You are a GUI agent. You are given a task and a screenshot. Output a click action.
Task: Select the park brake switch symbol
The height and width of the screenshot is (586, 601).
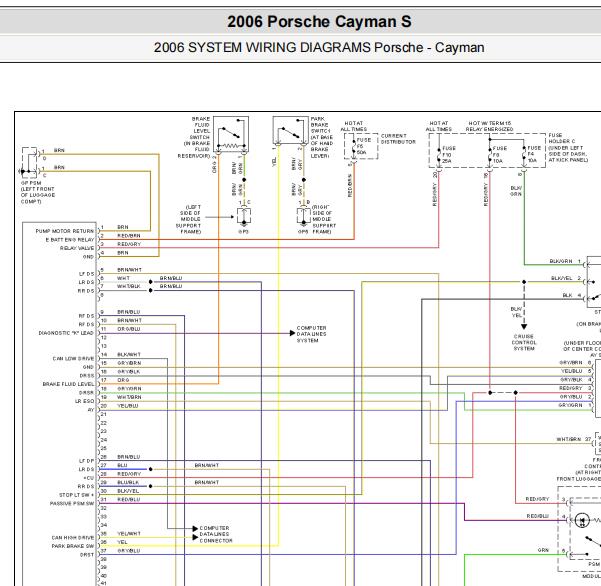291,131
